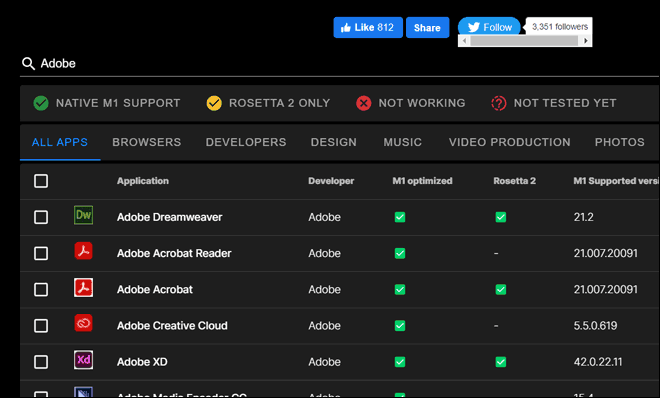Viewport: 660px width, 398px height.
Task: Click the Facebook Share button
Action: [x=427, y=27]
